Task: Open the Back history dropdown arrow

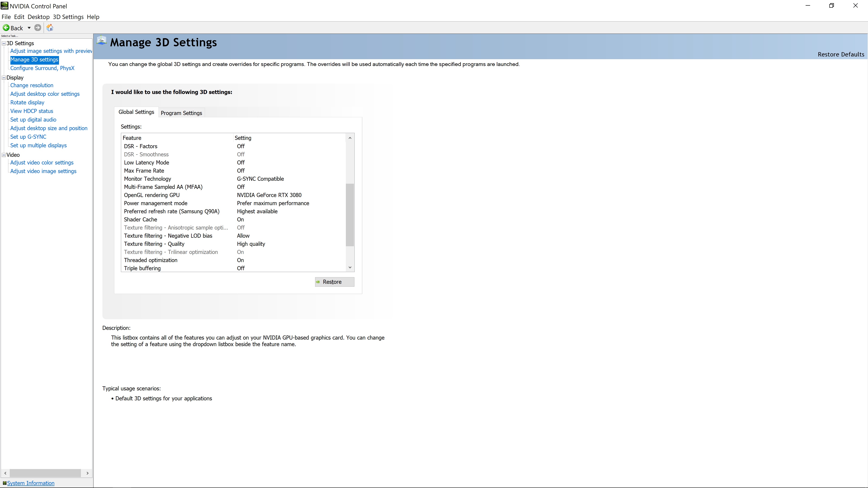Action: coord(29,28)
